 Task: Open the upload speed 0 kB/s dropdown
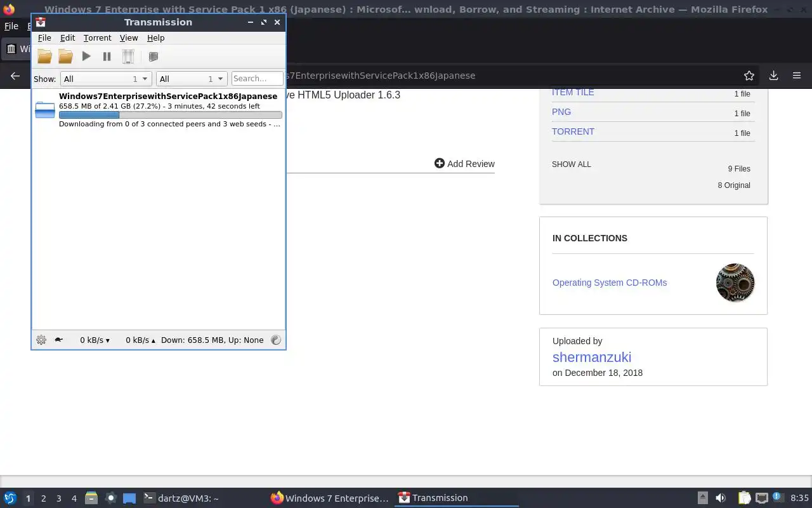click(x=140, y=340)
